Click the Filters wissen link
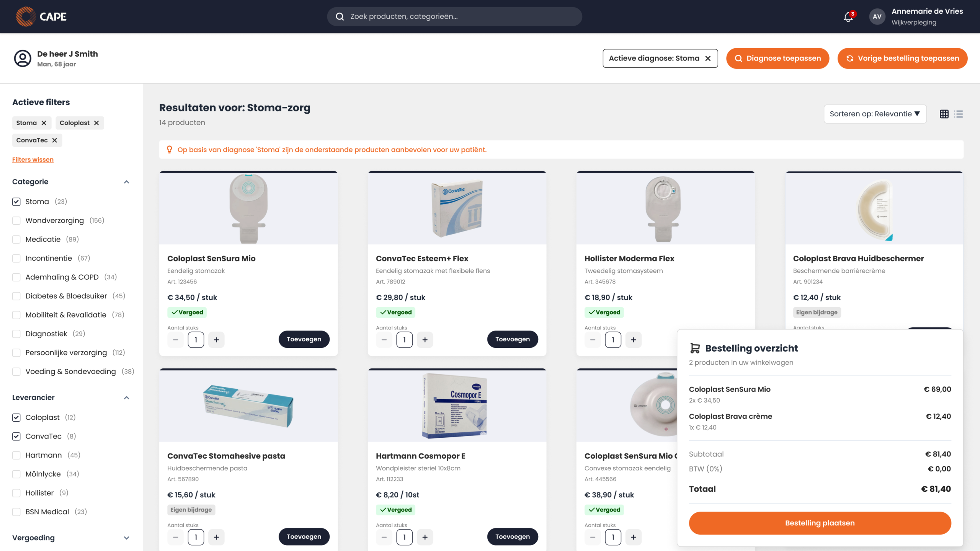This screenshot has height=551, width=980. pos(33,160)
